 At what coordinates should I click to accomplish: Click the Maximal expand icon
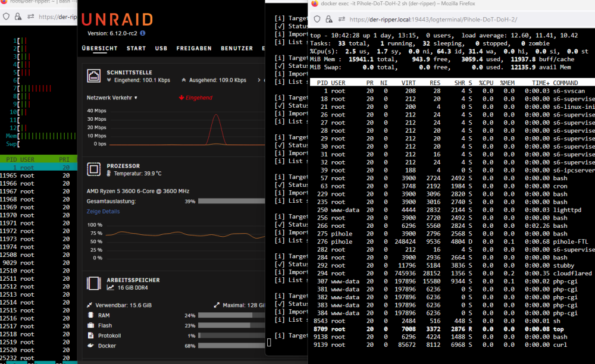[x=217, y=305]
